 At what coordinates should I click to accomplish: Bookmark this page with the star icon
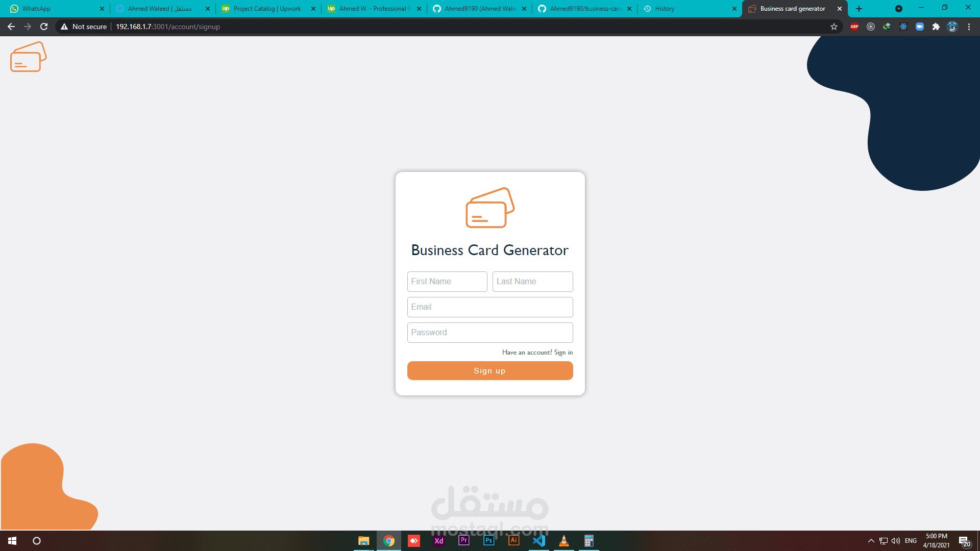pyautogui.click(x=834, y=27)
